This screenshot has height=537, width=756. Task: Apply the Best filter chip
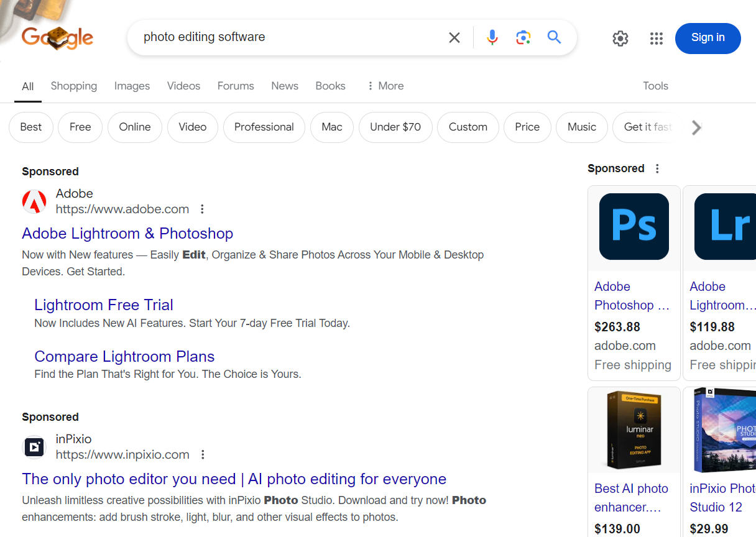[x=31, y=127]
